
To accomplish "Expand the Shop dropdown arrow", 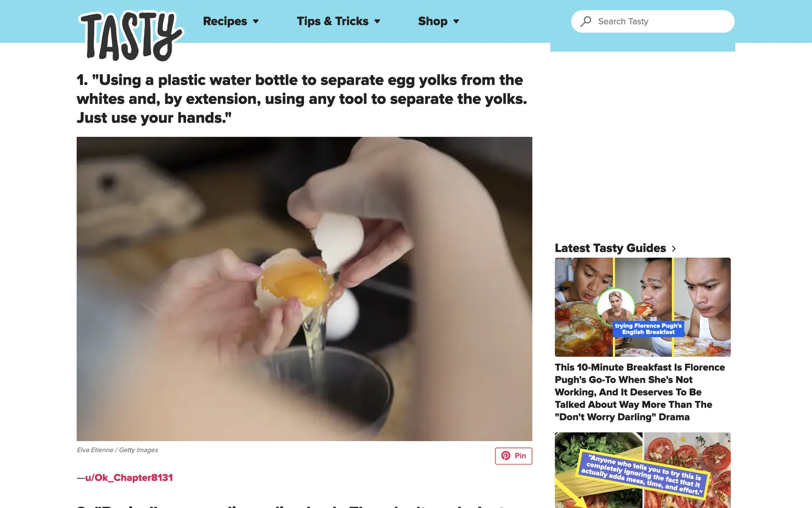I will (x=456, y=22).
